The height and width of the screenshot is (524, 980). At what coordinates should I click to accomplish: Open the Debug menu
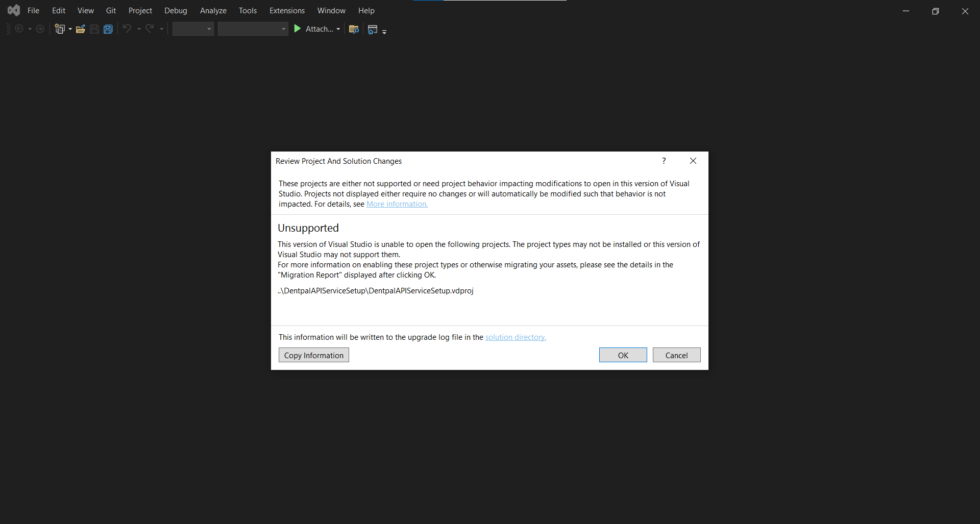click(176, 10)
